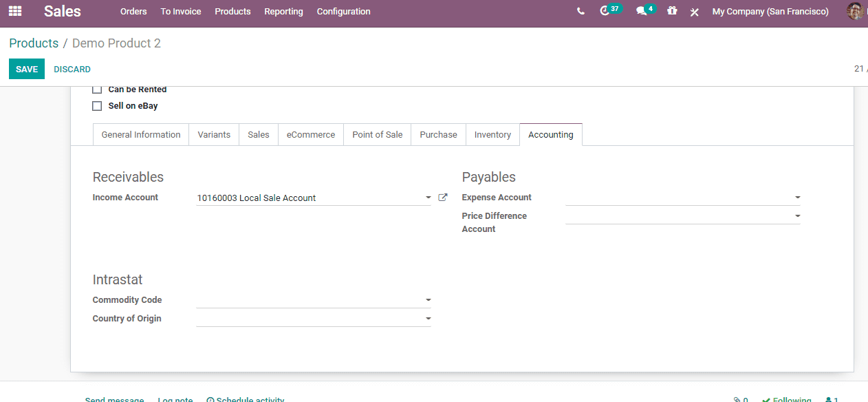Open activities clock icon with 37 badge
This screenshot has width=868, height=402.
click(x=610, y=10)
